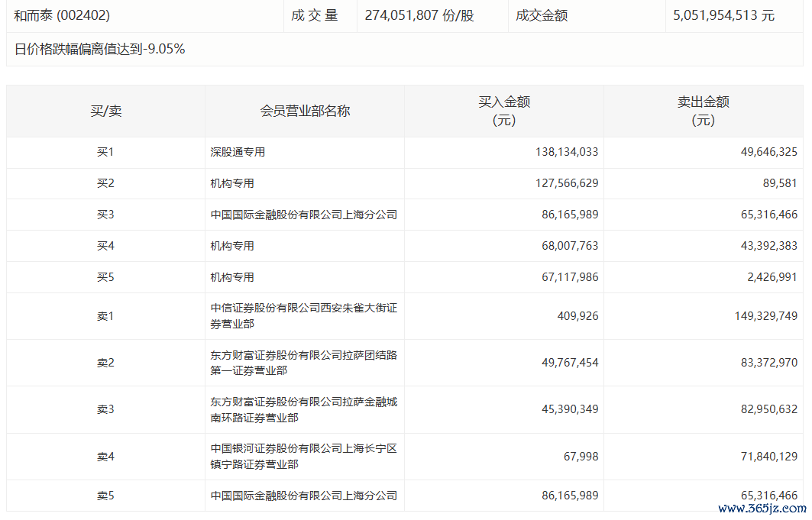Select 86,165,989 in the 买3 row
Screen dimensions: 812x520
pos(570,215)
